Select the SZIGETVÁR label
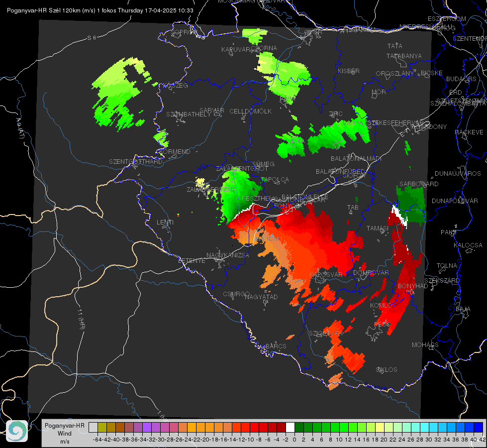Screen dimensions: 487x448 tap(326, 334)
